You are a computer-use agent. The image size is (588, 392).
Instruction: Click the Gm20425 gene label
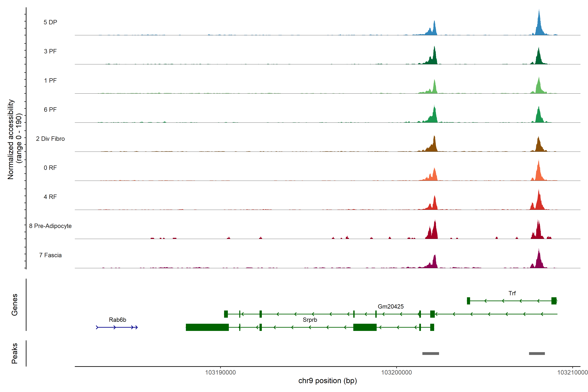pos(391,307)
